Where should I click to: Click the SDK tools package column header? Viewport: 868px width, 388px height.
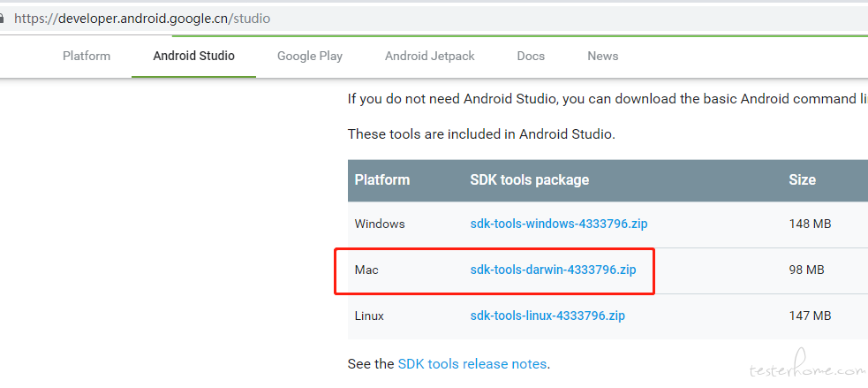click(x=529, y=180)
